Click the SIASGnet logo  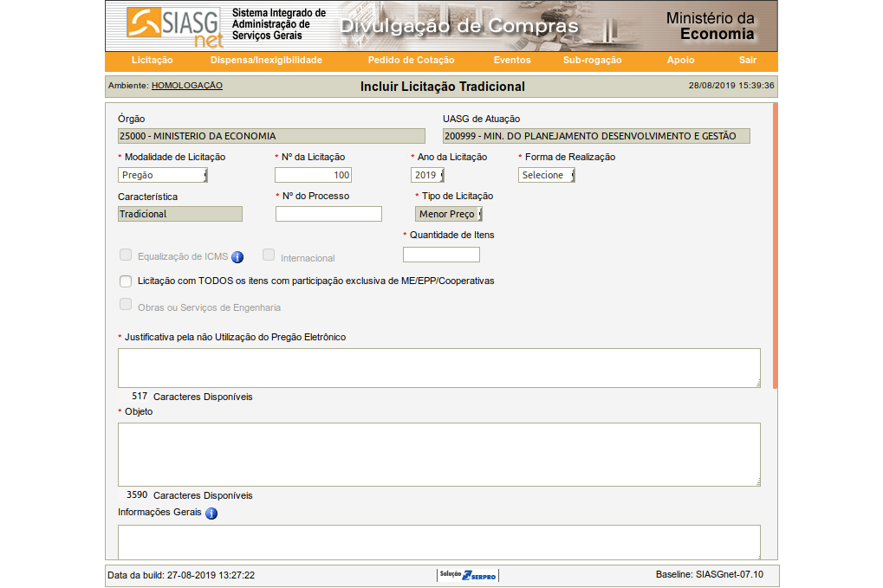coord(175,27)
